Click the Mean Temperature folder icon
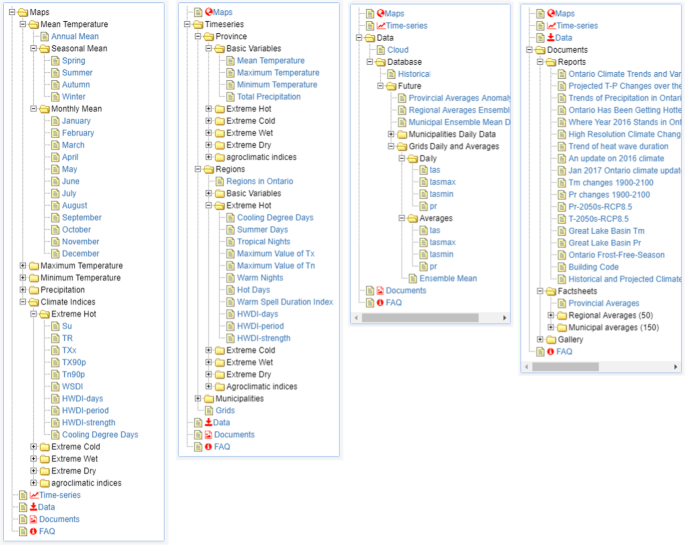 pyautogui.click(x=34, y=24)
